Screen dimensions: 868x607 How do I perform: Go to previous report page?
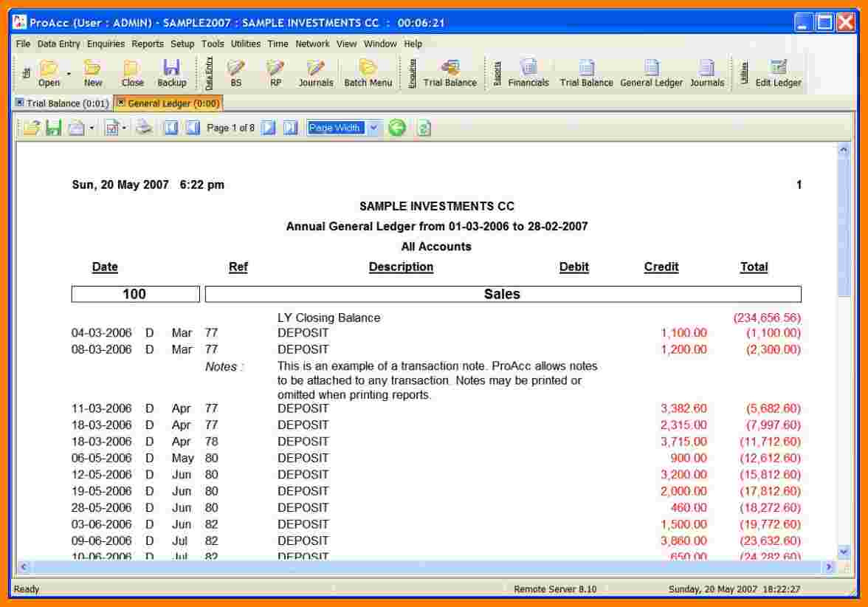193,128
